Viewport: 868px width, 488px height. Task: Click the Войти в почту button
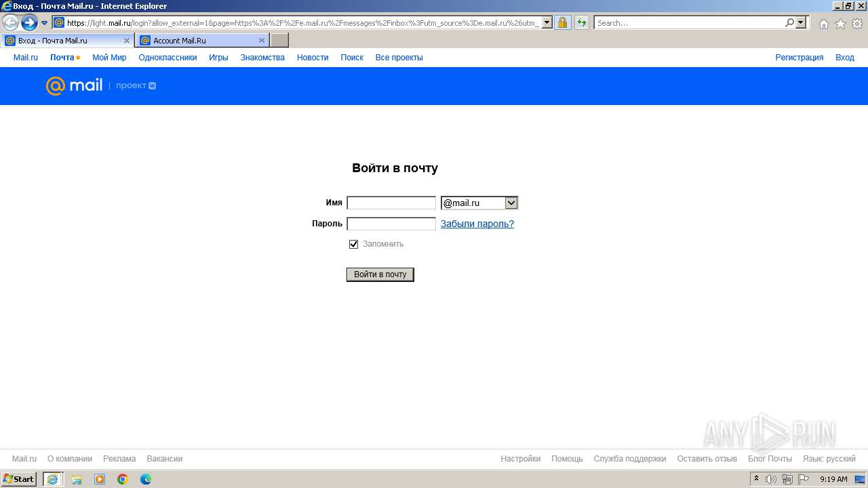point(380,274)
